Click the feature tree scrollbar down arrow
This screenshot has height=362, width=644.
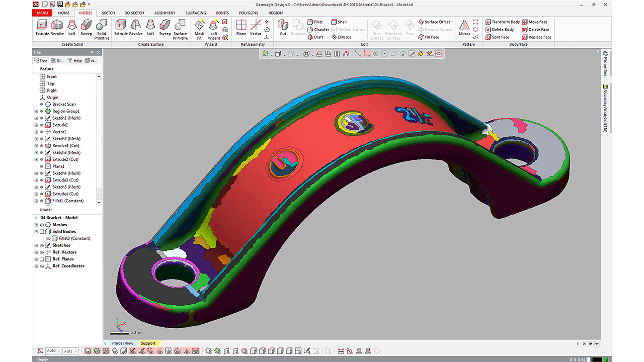coord(99,203)
